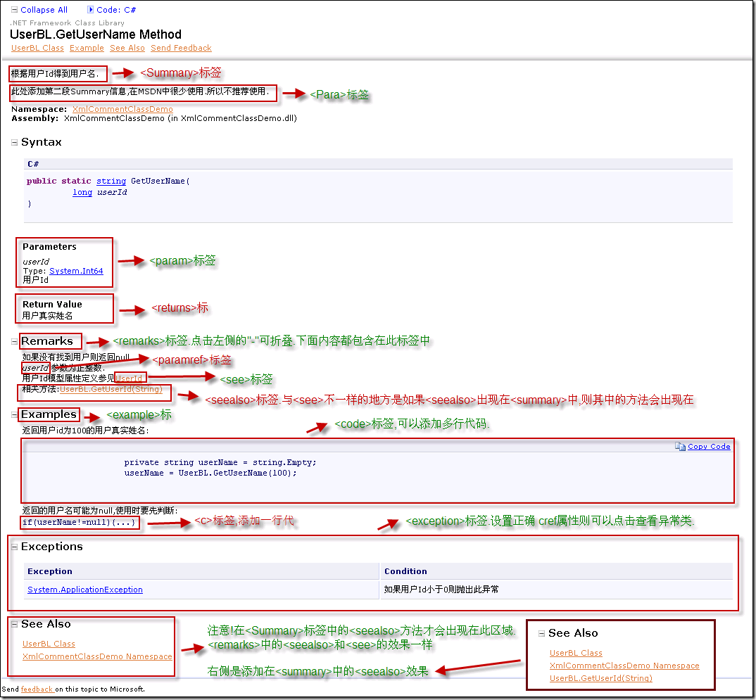Open the XmlCommentClassDemo namespace link
The height and width of the screenshot is (700, 756).
122,109
